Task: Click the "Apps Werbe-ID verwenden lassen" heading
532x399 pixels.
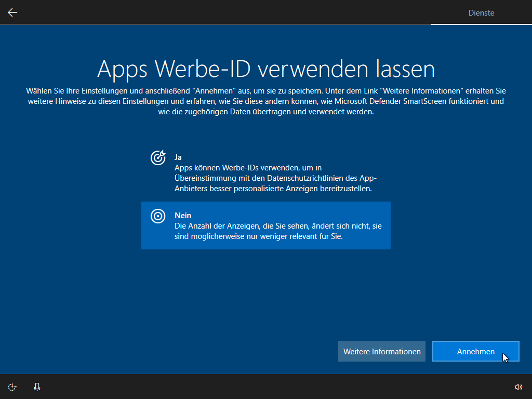Action: point(266,69)
